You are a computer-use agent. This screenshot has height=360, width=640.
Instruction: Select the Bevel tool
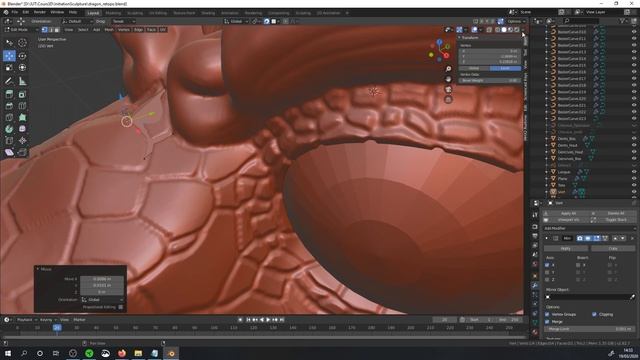point(9,106)
